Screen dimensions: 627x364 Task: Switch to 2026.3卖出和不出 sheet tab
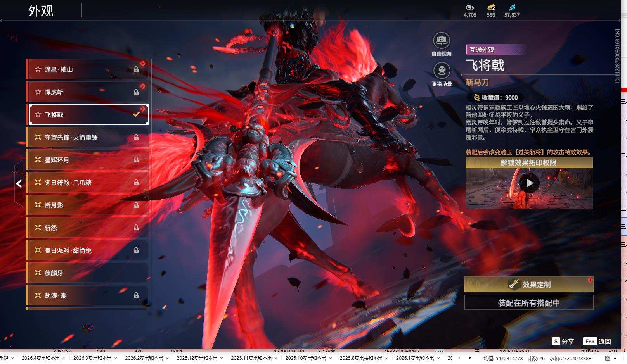(x=92, y=358)
